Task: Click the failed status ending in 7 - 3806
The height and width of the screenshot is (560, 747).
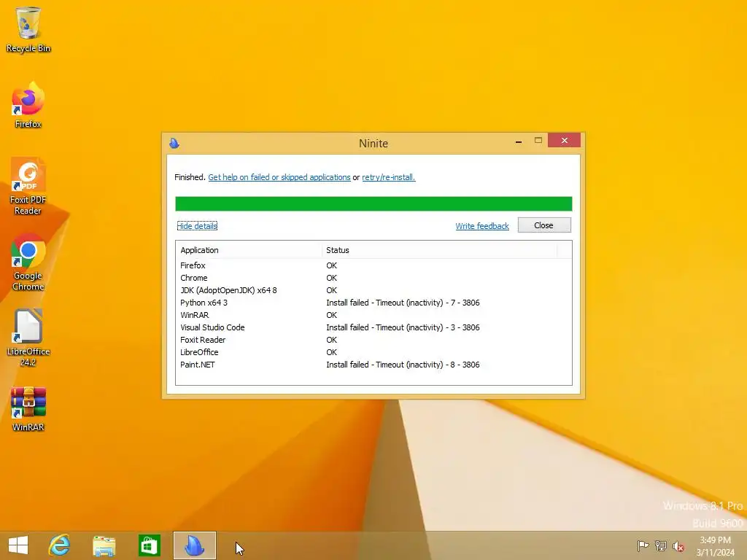Action: (x=403, y=303)
